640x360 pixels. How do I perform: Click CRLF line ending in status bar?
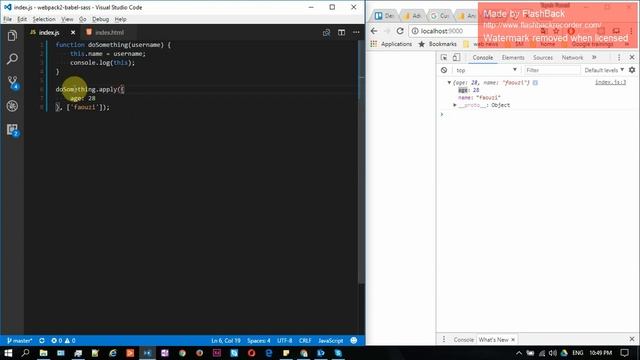click(x=305, y=340)
